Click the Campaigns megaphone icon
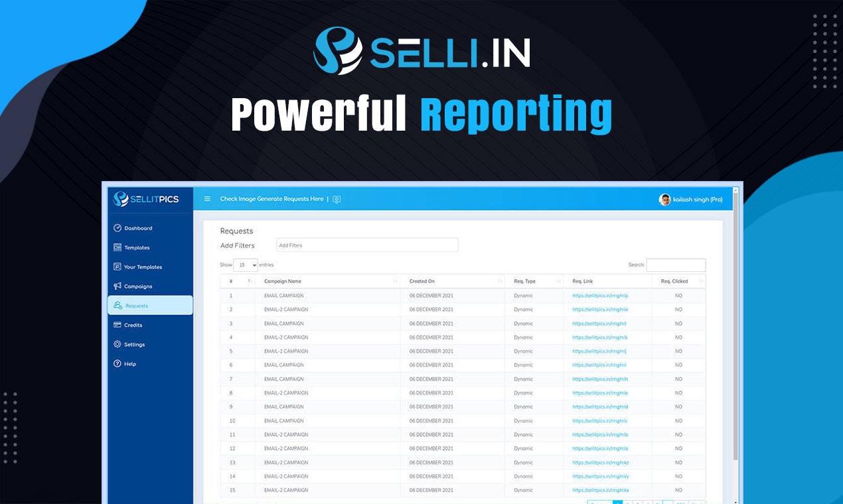 [117, 286]
